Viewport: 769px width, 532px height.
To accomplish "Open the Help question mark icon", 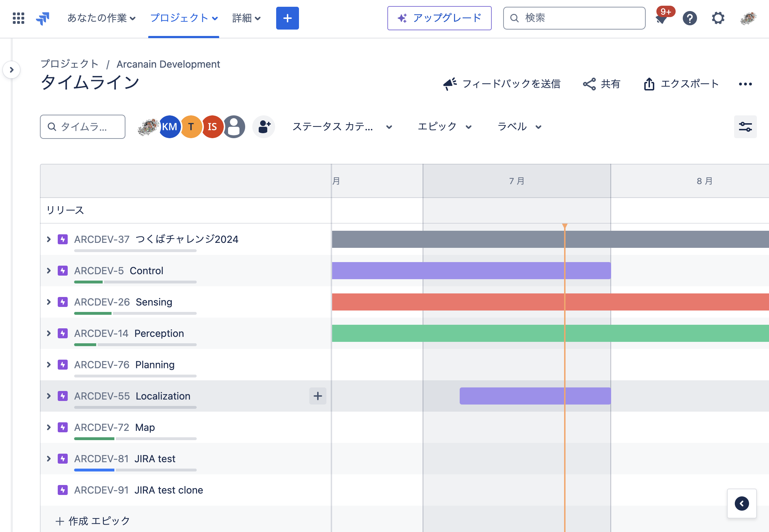I will [x=690, y=18].
